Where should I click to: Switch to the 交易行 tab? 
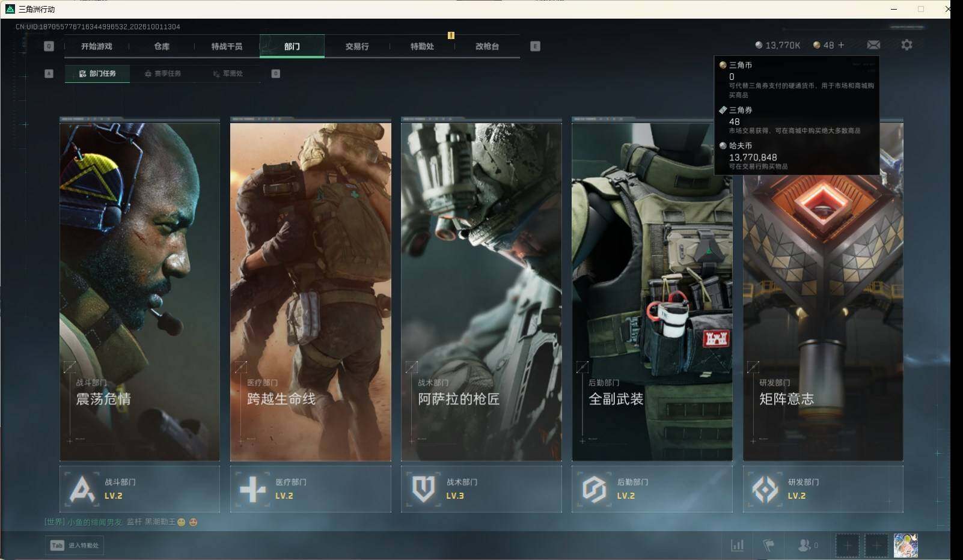pyautogui.click(x=357, y=46)
